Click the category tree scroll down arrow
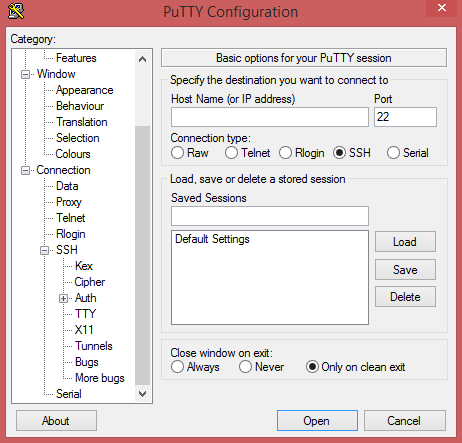 coord(143,394)
